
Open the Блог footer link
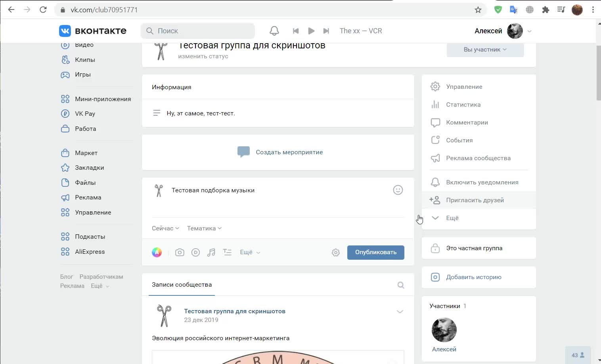point(67,277)
